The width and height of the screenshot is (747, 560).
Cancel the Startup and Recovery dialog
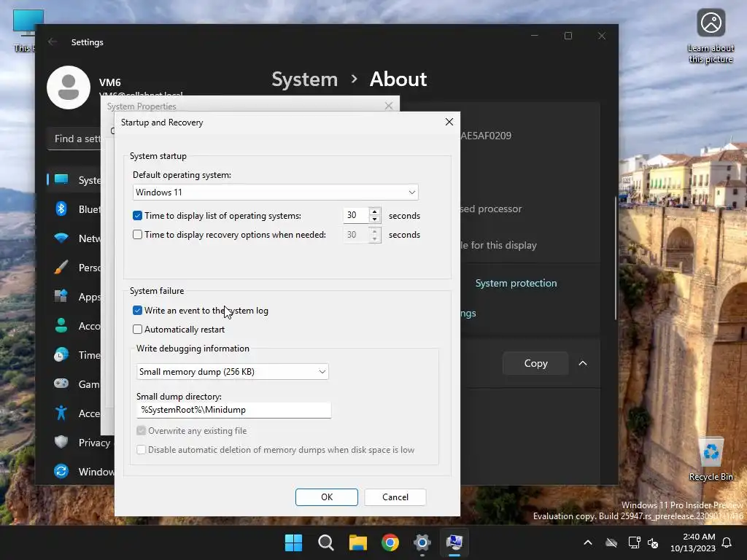pos(395,497)
